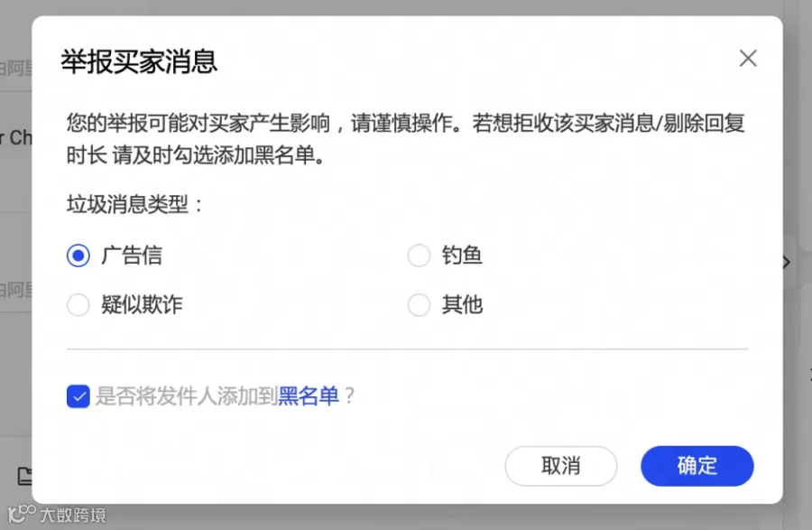Click the 垃圾消息类型 heading label

[x=134, y=205]
